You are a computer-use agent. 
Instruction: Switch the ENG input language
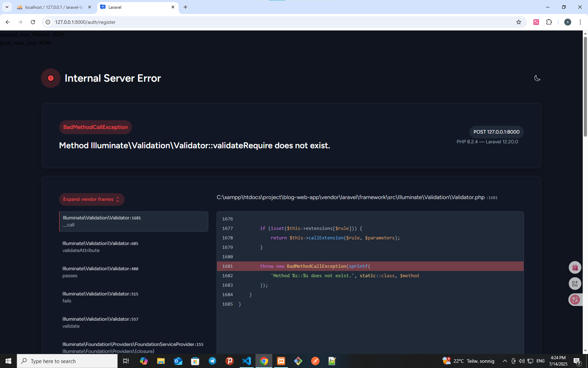pos(540,361)
